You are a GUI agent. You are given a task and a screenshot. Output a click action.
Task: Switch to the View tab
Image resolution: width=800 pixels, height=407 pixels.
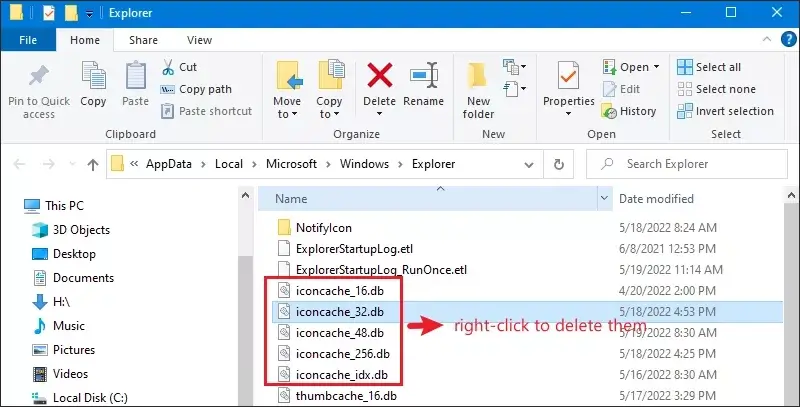(x=199, y=40)
